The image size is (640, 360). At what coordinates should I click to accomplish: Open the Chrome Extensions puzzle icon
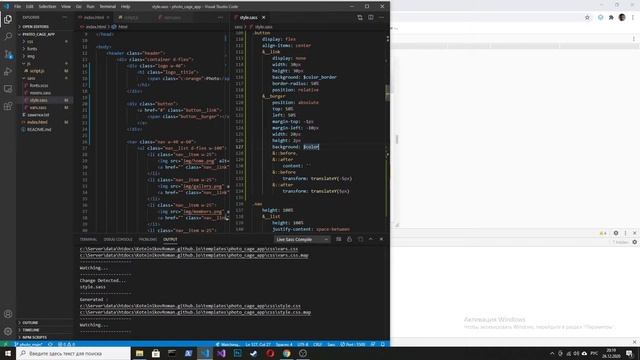(611, 17)
